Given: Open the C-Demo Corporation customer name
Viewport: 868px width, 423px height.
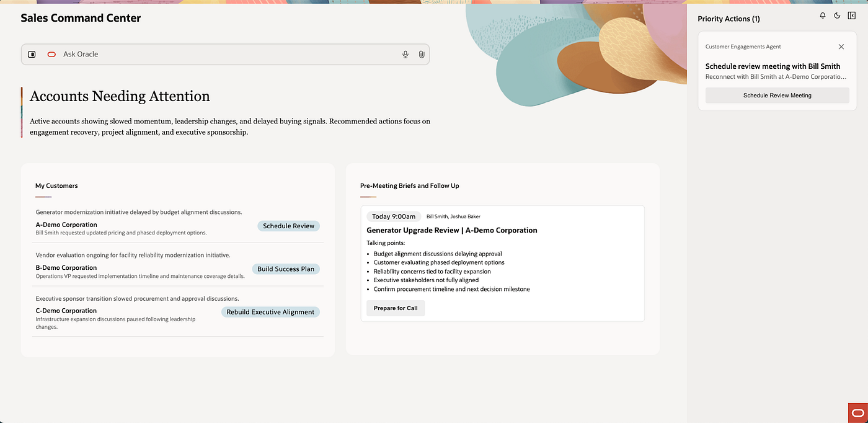Looking at the screenshot, I should pos(66,311).
